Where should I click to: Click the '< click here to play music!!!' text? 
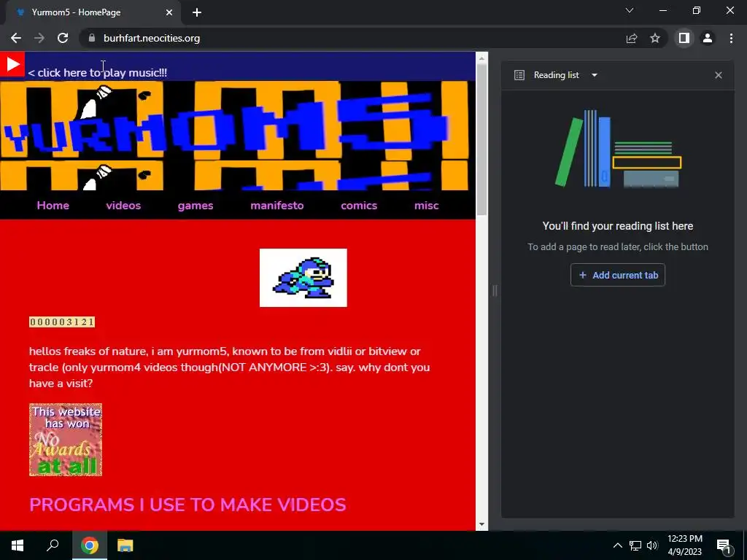pos(98,73)
